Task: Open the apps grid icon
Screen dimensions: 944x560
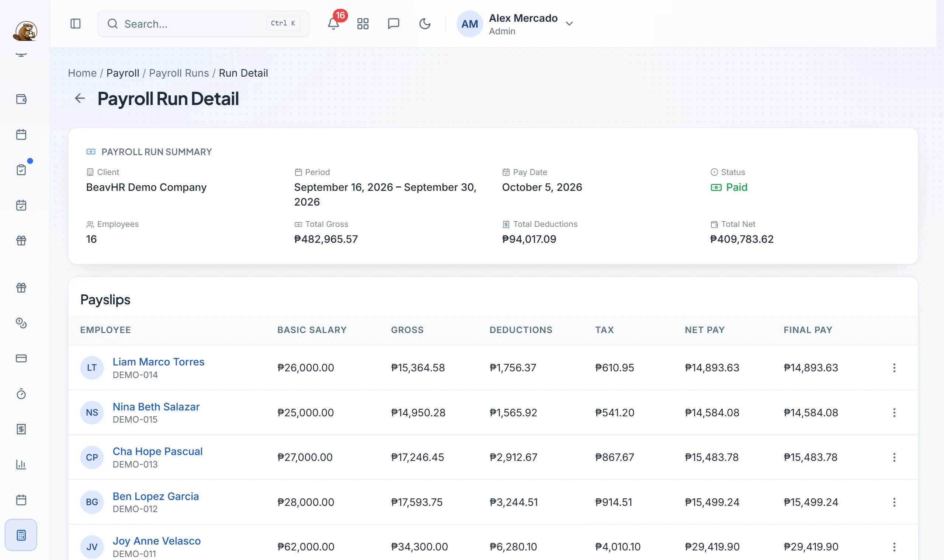Action: pos(363,24)
